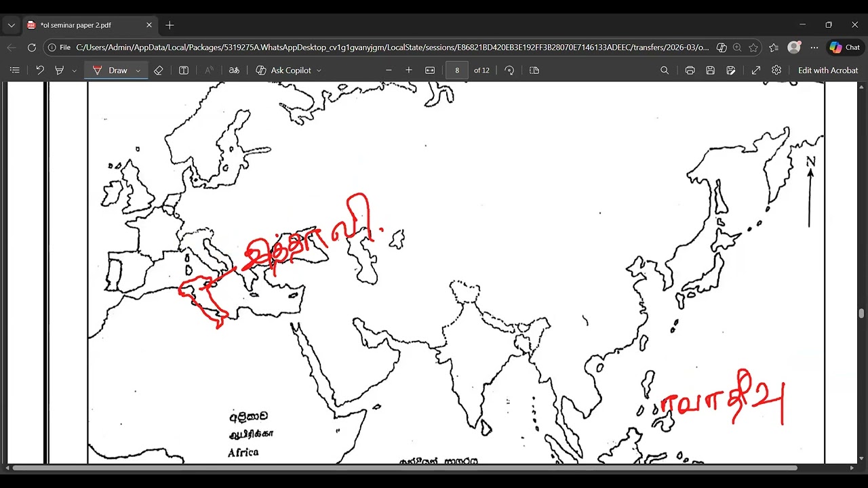Screen dimensions: 868x488
Task: Click the horizontal scrollbar
Action: click(x=404, y=468)
